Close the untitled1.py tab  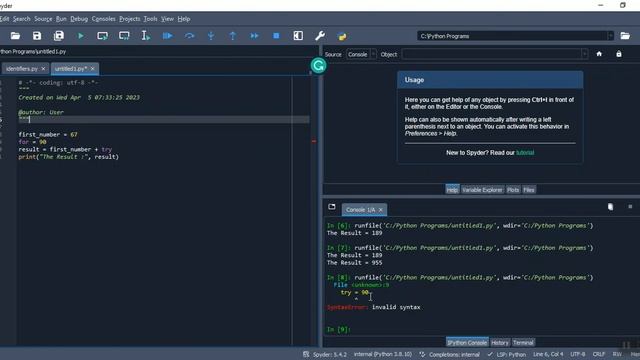click(x=93, y=69)
